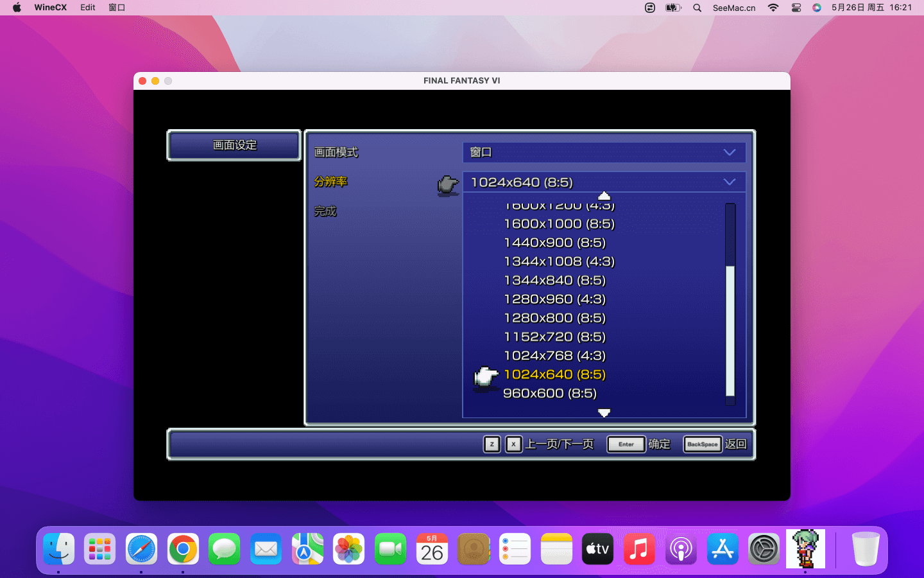Click the resolution list scrollbar thumb
The height and width of the screenshot is (578, 924).
pos(730,331)
